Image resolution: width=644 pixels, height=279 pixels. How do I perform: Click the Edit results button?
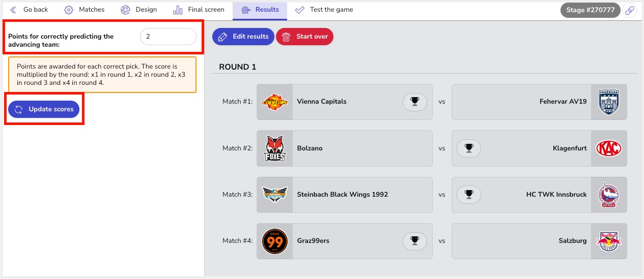coord(243,37)
